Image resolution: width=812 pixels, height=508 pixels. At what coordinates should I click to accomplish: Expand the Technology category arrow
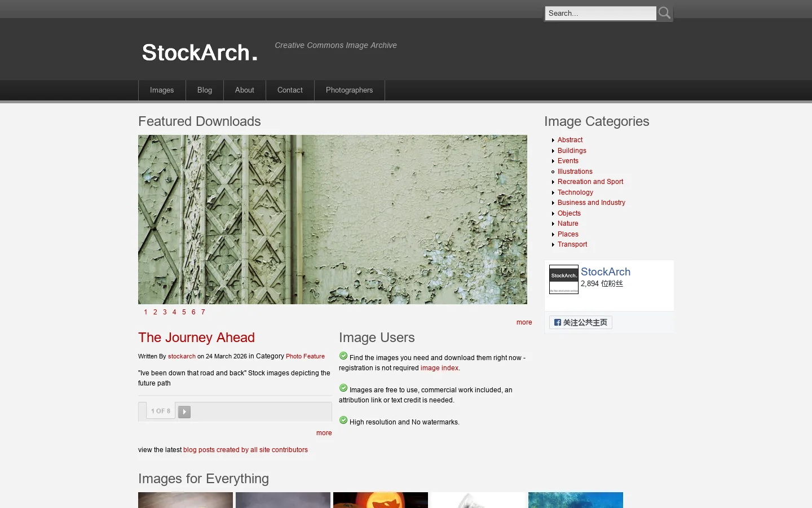(x=553, y=192)
